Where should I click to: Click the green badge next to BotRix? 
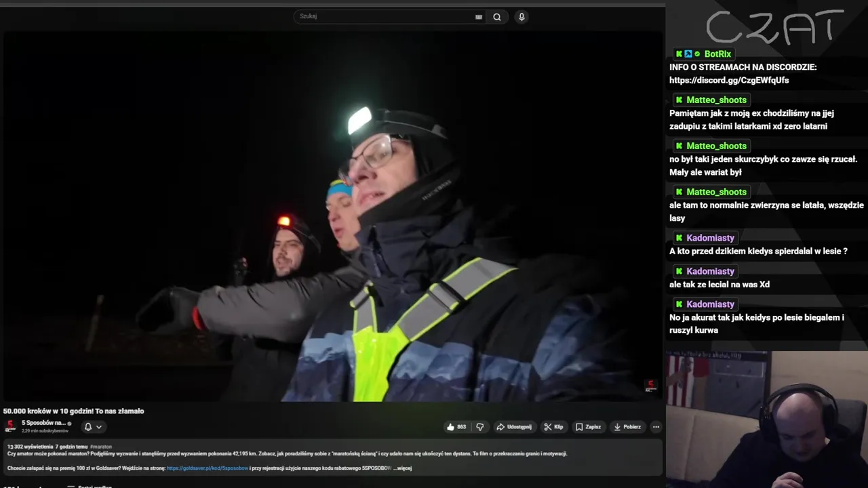(679, 54)
